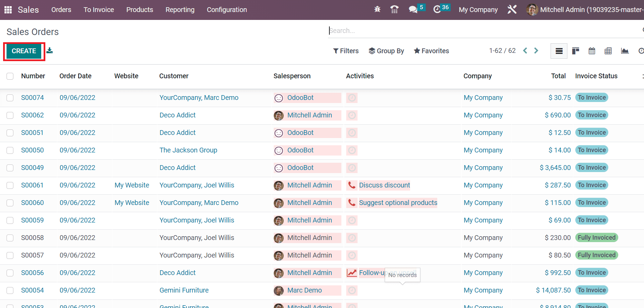Click the wrench tools icon in navbar
The height and width of the screenshot is (308, 644).
click(x=512, y=10)
